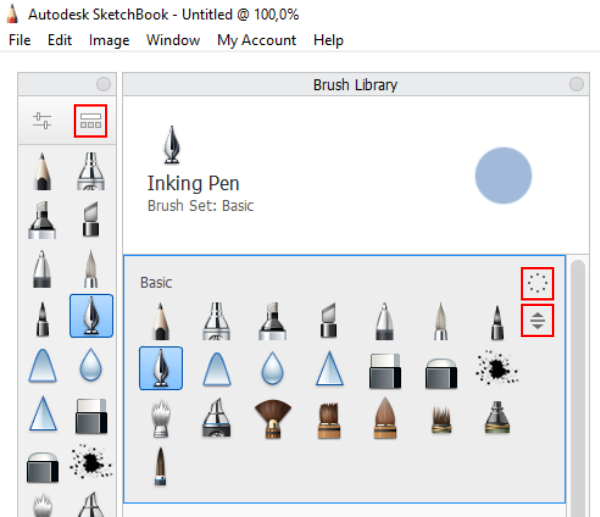Pick the splatter brush in Basic set
The height and width of the screenshot is (517, 600).
coord(497,368)
